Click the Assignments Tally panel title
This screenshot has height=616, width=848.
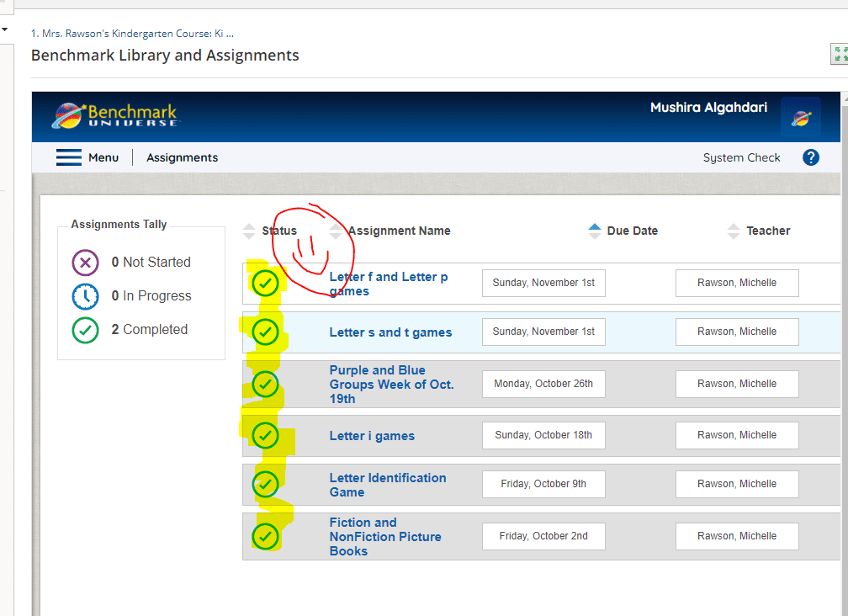pos(119,225)
